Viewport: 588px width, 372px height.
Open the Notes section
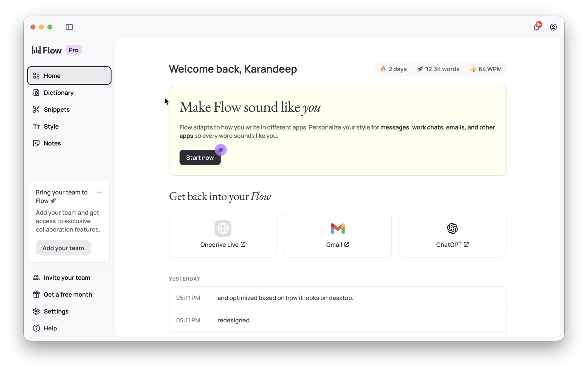(x=52, y=143)
